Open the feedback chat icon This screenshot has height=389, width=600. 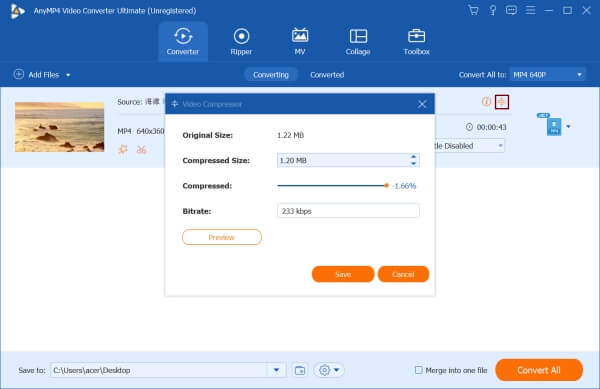(511, 10)
